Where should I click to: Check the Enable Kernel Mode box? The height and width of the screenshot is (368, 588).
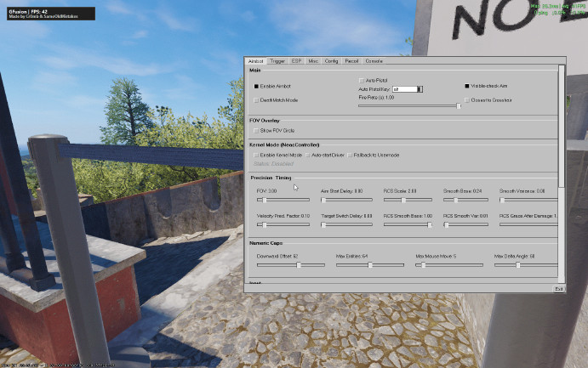click(255, 155)
